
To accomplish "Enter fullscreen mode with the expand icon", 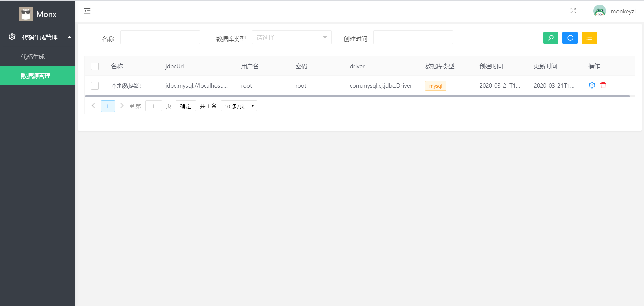I will 573,11.
